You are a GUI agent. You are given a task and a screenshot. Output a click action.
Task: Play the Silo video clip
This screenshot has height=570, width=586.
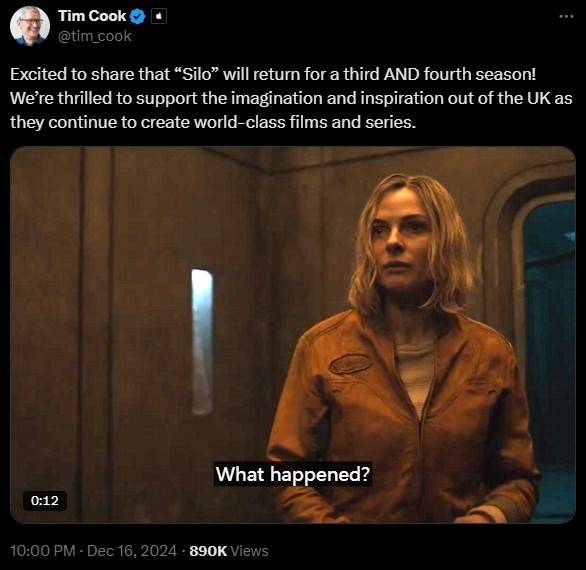pyautogui.click(x=293, y=335)
